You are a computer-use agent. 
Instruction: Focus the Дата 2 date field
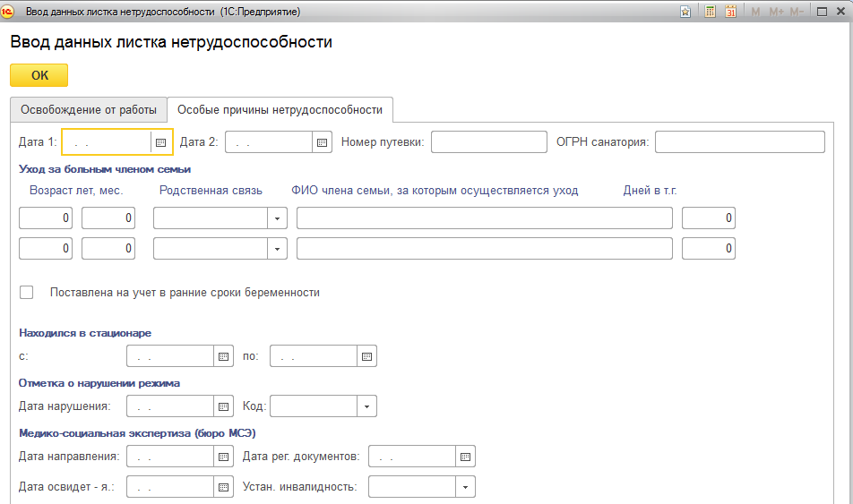[x=269, y=142]
